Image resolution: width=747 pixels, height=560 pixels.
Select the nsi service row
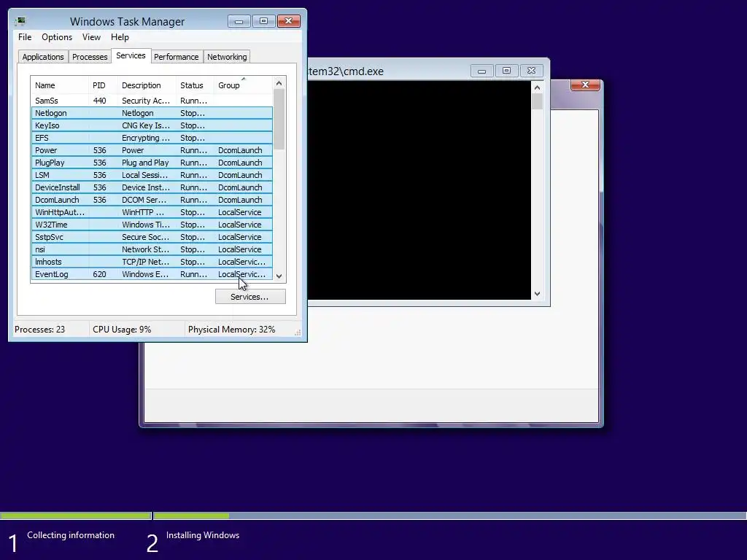pyautogui.click(x=152, y=249)
